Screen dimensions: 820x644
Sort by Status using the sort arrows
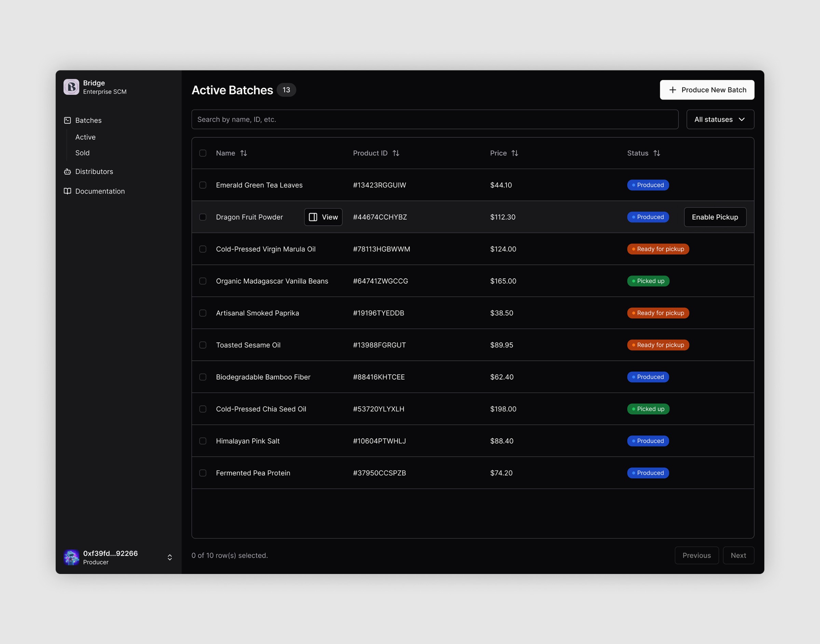point(657,153)
